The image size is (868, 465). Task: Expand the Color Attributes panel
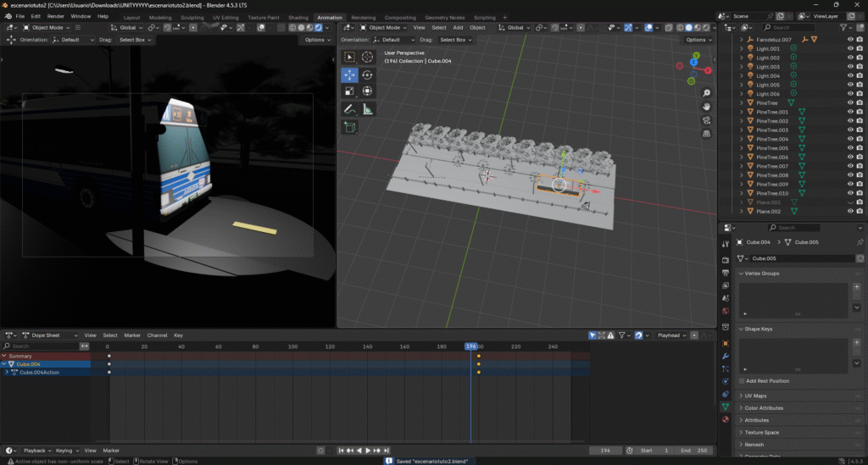pyautogui.click(x=765, y=408)
